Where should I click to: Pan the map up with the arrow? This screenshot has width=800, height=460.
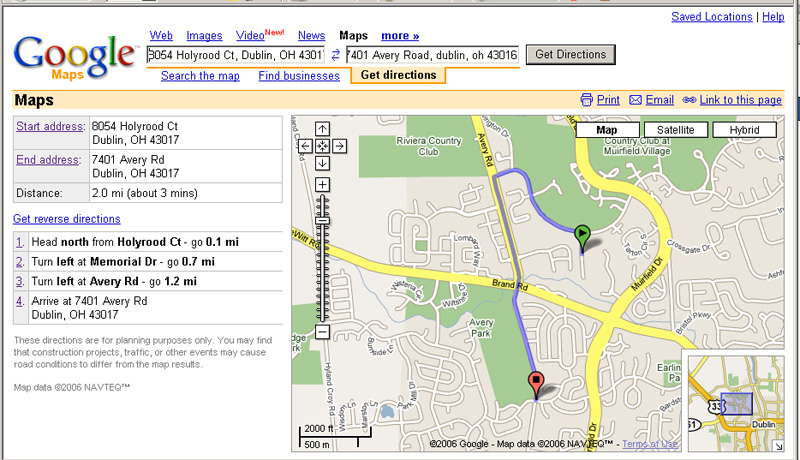pos(322,128)
